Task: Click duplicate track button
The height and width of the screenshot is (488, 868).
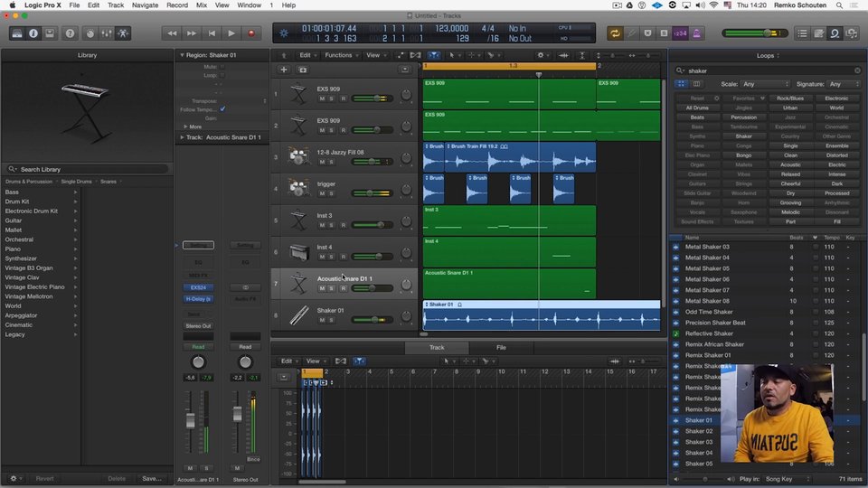Action: [303, 70]
